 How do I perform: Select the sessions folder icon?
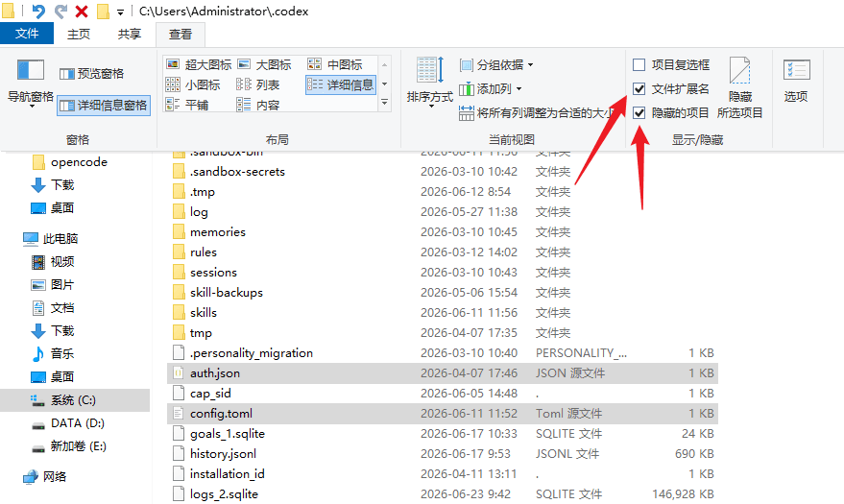[x=179, y=273]
